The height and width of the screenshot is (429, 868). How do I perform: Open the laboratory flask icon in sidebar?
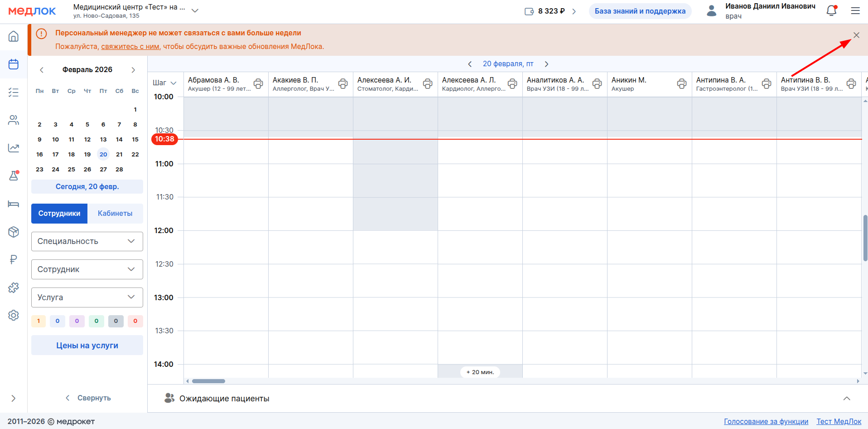coord(14,176)
